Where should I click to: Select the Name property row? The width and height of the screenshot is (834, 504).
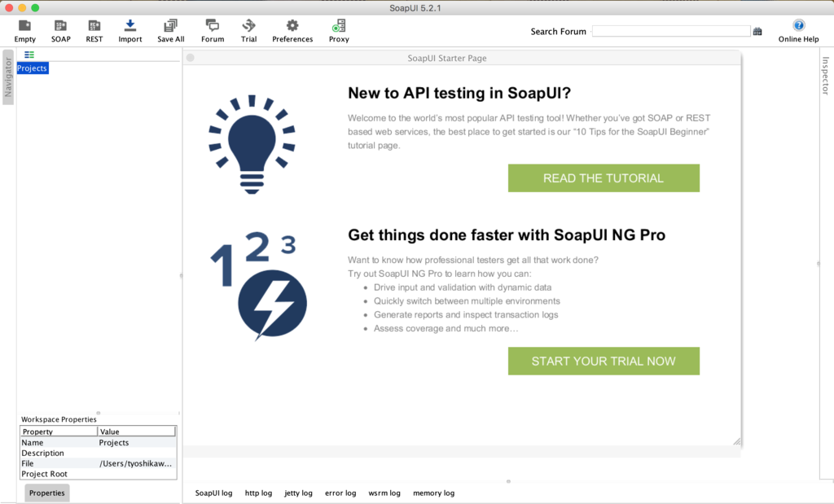99,442
